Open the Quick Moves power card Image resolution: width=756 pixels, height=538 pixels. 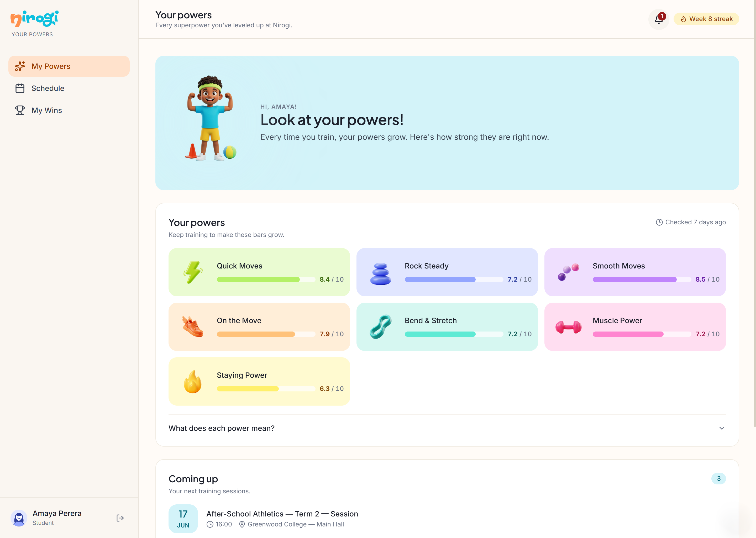coord(259,272)
